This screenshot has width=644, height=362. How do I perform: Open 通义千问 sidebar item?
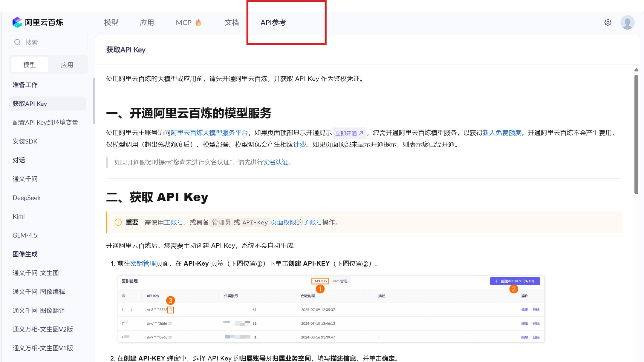25,179
